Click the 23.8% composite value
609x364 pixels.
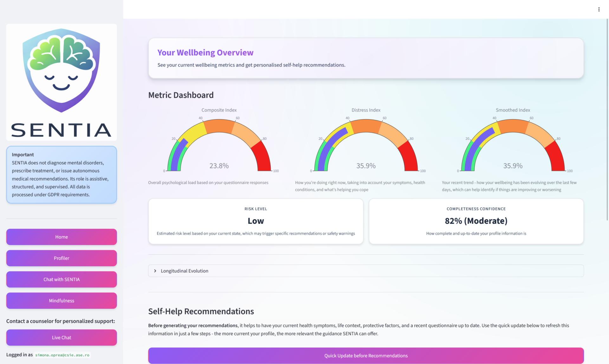tap(219, 166)
